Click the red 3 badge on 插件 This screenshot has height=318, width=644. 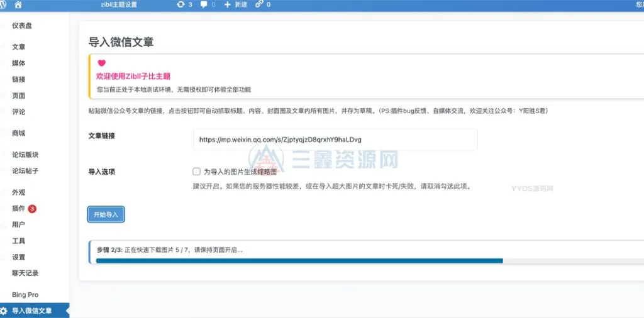(33, 209)
